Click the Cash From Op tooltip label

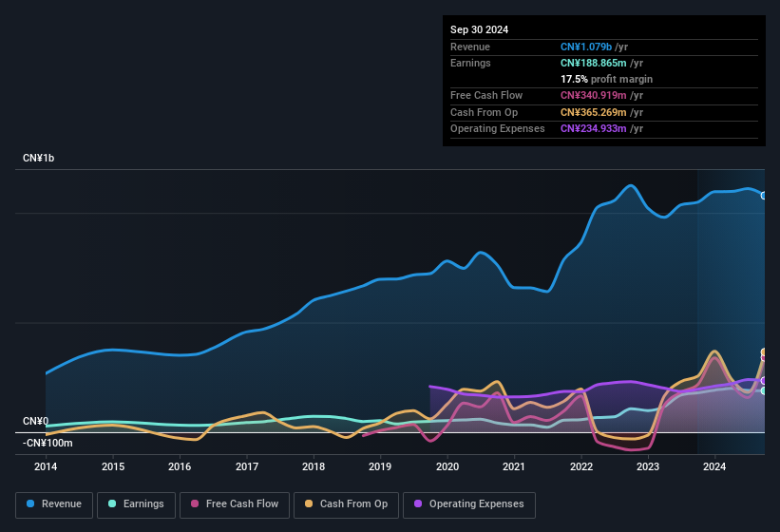point(484,112)
